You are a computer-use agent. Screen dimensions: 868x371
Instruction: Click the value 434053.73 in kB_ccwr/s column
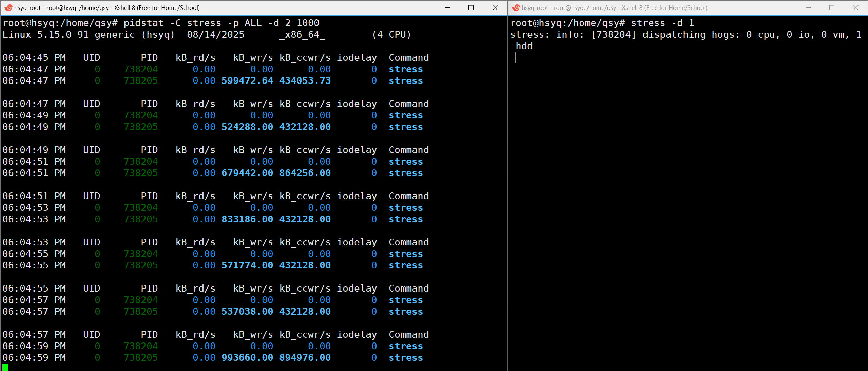click(305, 81)
